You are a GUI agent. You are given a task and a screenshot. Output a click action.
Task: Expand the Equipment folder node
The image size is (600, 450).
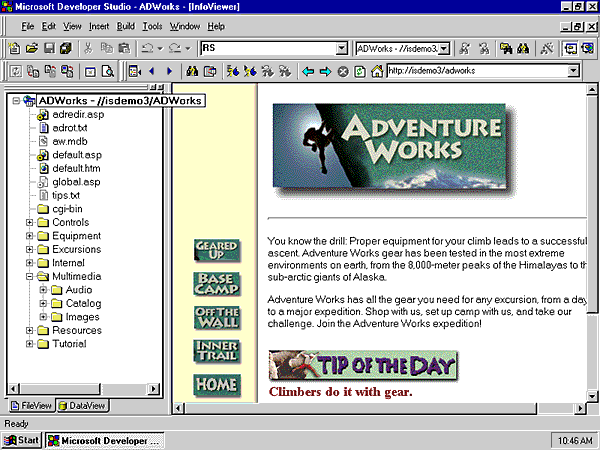tap(30, 236)
